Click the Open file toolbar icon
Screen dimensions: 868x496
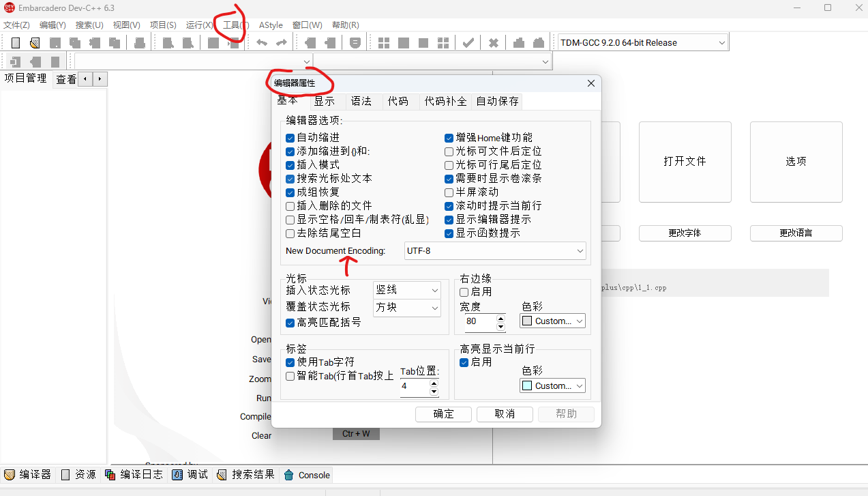click(x=35, y=42)
